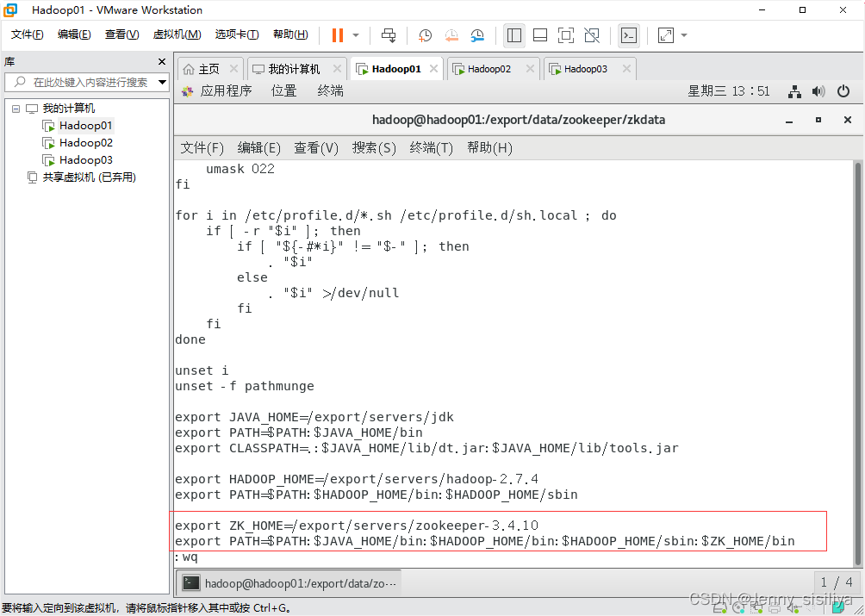
Task: Open the stretch display dropdown arrow
Action: tap(684, 35)
